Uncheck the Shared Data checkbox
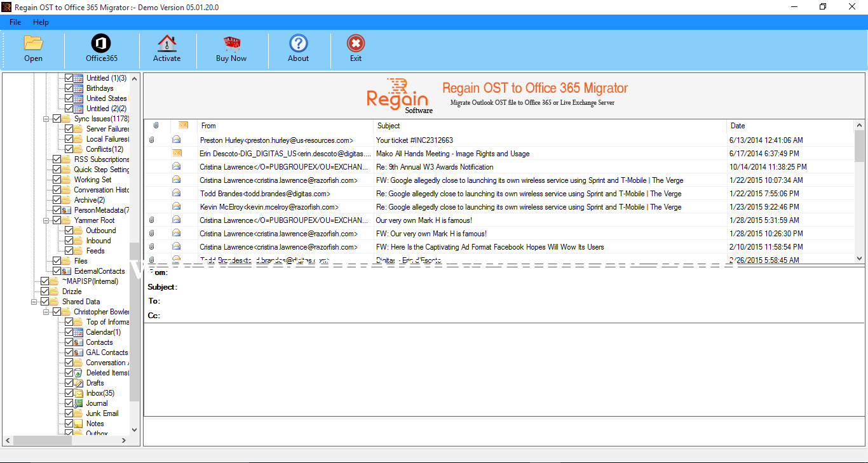The width and height of the screenshot is (868, 463). 45,302
